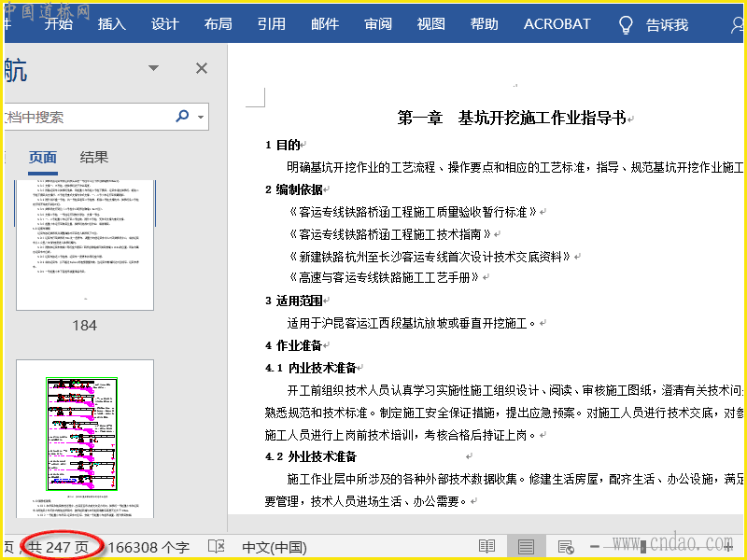Viewport: 747px width, 560px height.
Task: Click the line 《高速与客运专线铁路施工工艺手册》
Action: (384, 277)
